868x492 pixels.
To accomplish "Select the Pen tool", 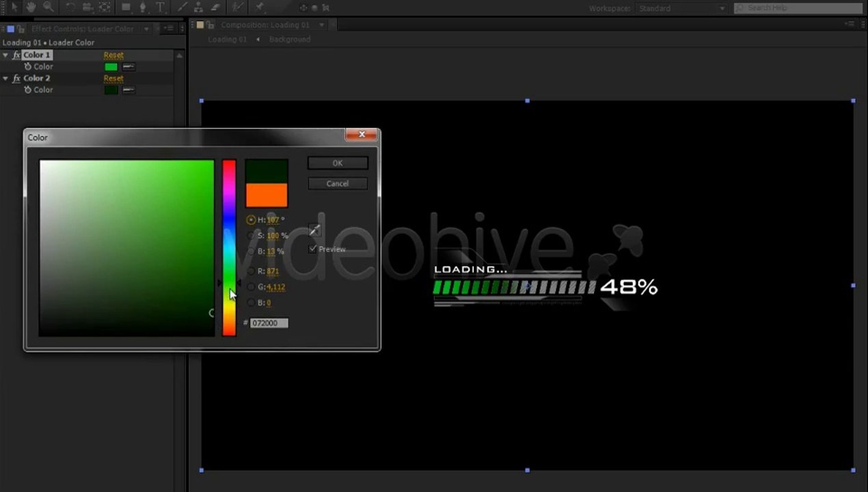I will (143, 8).
